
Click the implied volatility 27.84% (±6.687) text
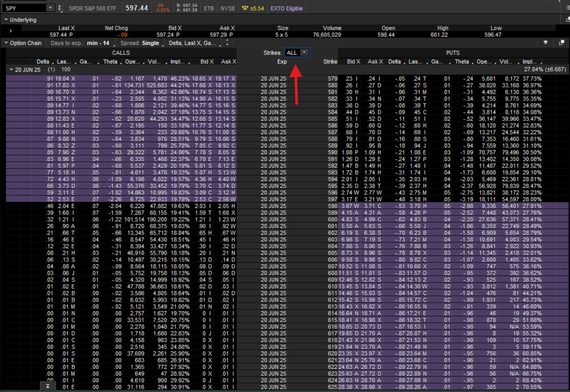click(x=545, y=69)
